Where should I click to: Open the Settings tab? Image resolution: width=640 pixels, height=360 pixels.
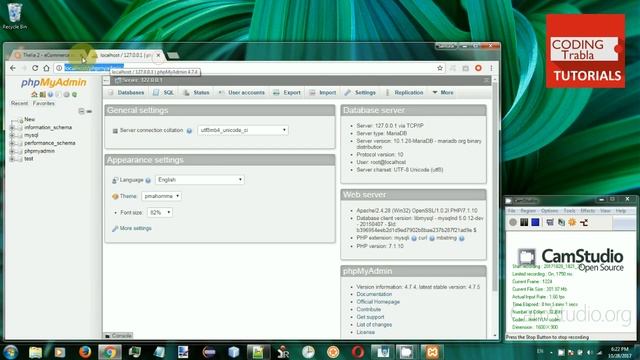[x=360, y=93]
